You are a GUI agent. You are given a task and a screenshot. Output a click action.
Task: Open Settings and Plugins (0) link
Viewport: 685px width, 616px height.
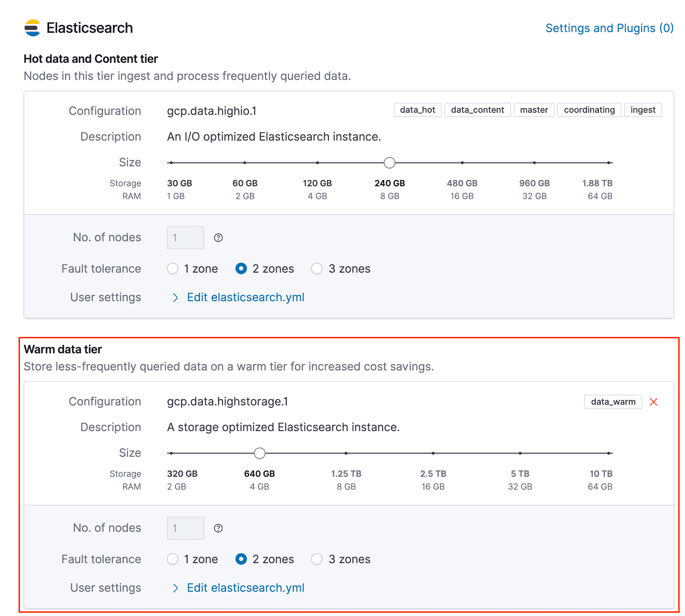609,28
